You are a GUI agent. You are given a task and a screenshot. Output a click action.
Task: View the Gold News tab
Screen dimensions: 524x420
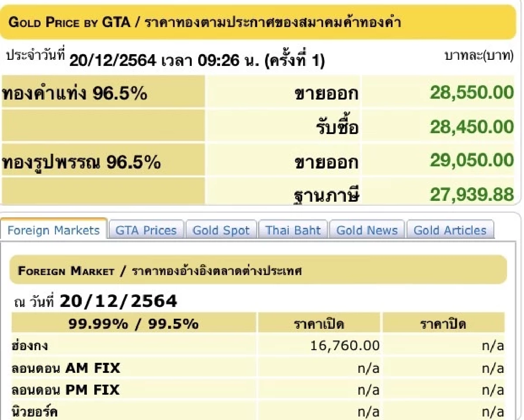367,230
